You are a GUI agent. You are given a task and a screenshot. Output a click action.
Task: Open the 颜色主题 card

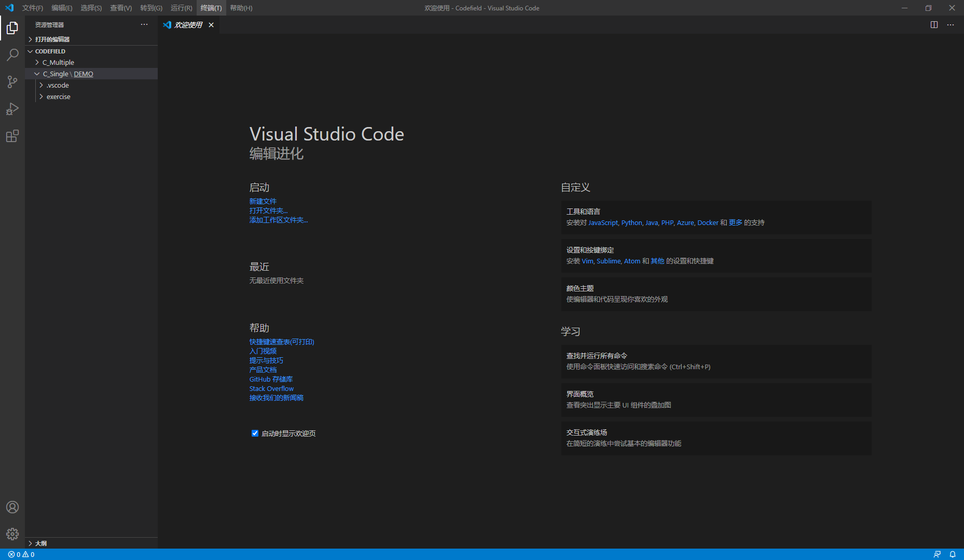pos(716,294)
